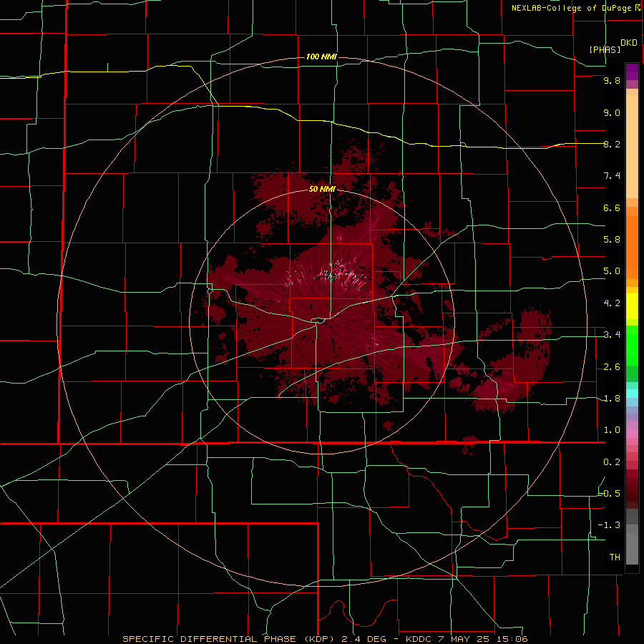The image size is (644, 644).
Task: Click the 6.6 scale value
Action: coord(612,208)
